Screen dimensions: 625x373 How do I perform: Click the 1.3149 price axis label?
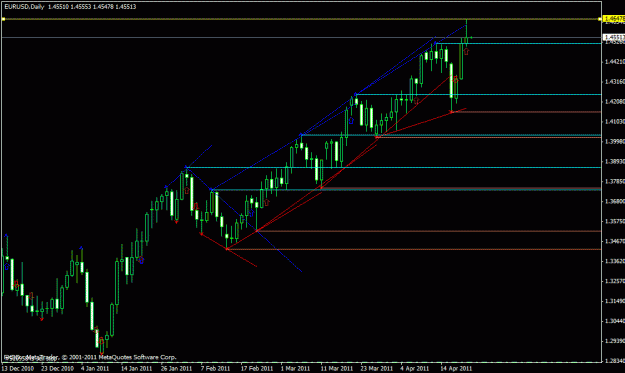tap(615, 301)
